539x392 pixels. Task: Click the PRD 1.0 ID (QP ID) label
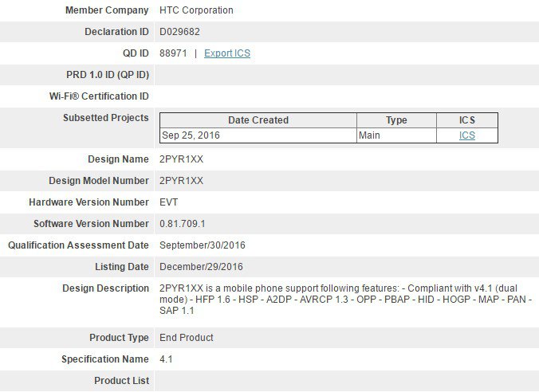[x=108, y=75]
